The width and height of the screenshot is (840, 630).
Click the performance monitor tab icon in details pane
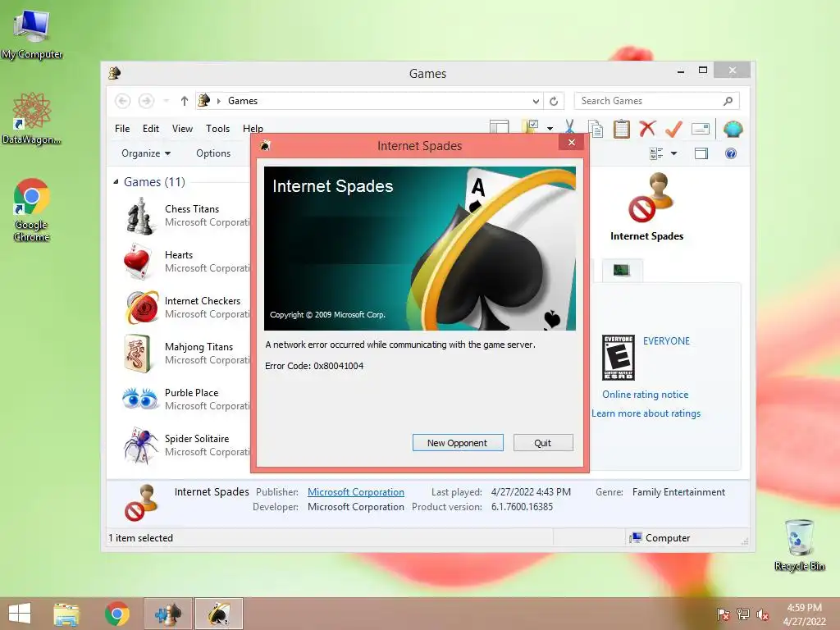click(622, 270)
